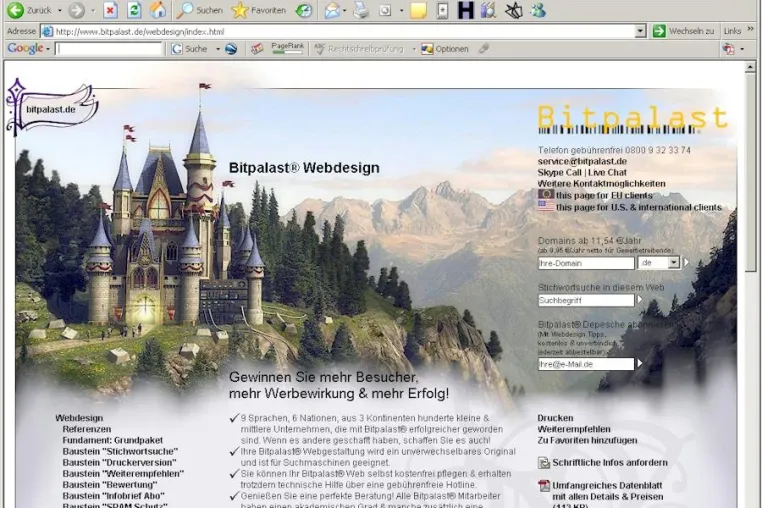Click the Google Suche search button
Image resolution: width=762 pixels, height=508 pixels.
(x=189, y=49)
